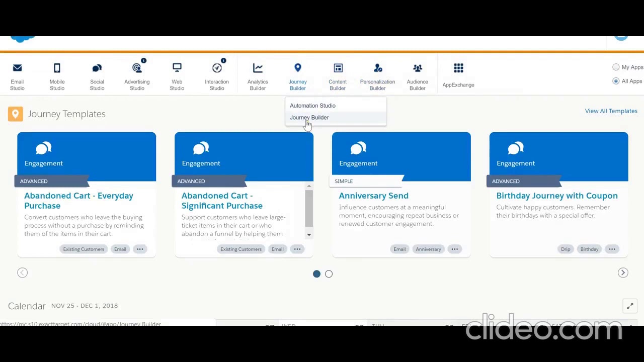Click the Birthday tag
This screenshot has width=644, height=362.
[589, 249]
